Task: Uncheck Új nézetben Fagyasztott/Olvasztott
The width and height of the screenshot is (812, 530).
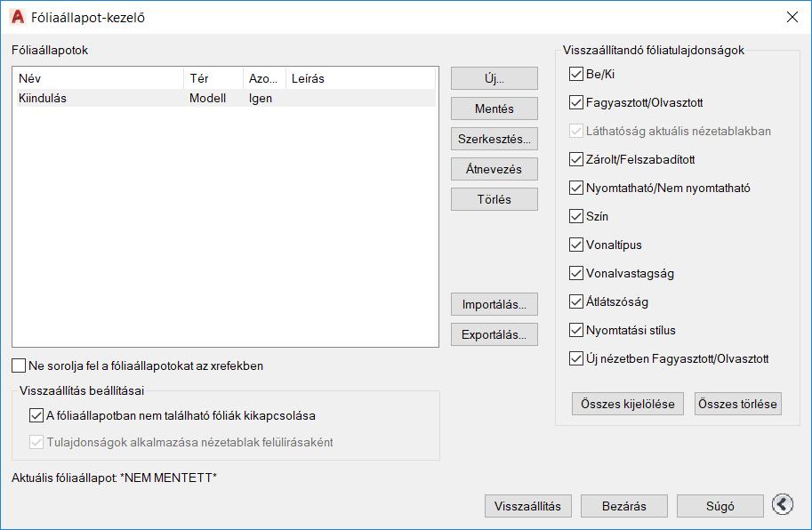Action: [575, 358]
